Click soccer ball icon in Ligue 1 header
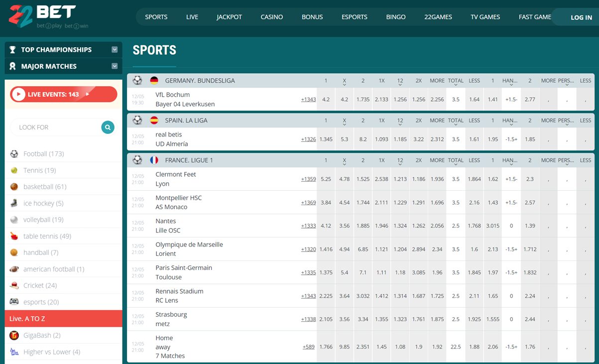Screen dimensions: 599x364 coord(137,160)
